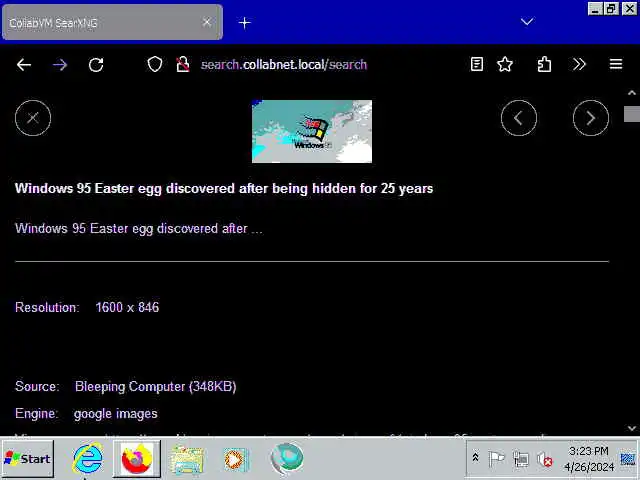
Task: Select the resolution value 1600 x 846
Action: point(127,307)
